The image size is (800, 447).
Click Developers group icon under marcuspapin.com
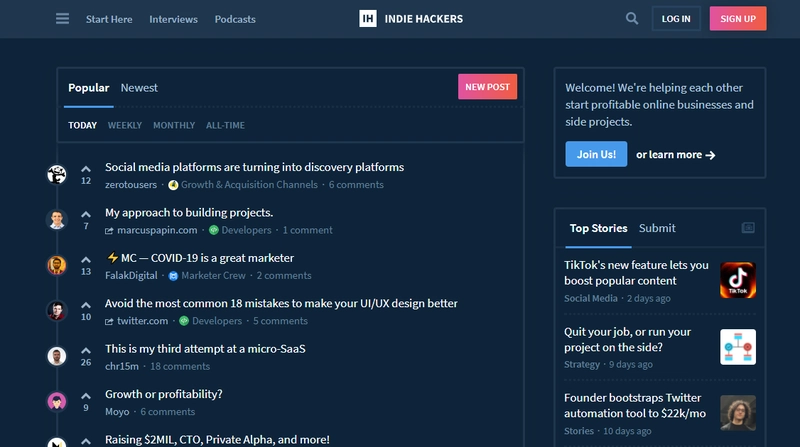point(214,230)
